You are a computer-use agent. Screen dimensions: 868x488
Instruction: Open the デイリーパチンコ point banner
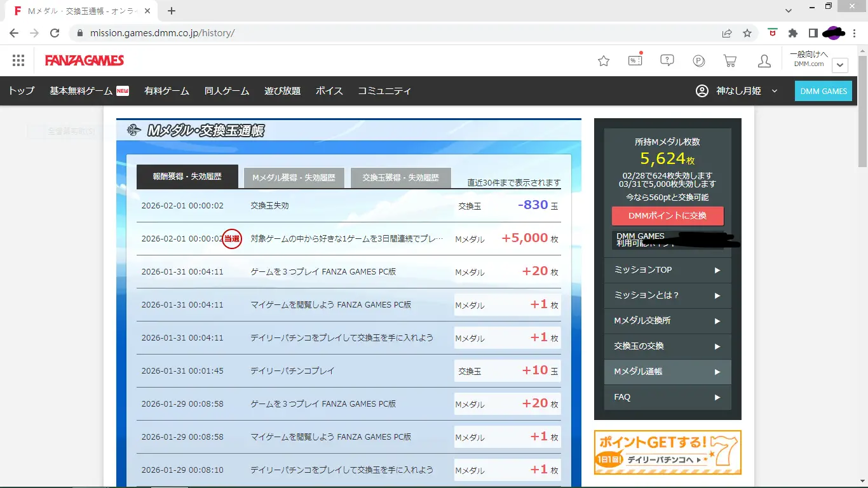pyautogui.click(x=667, y=452)
